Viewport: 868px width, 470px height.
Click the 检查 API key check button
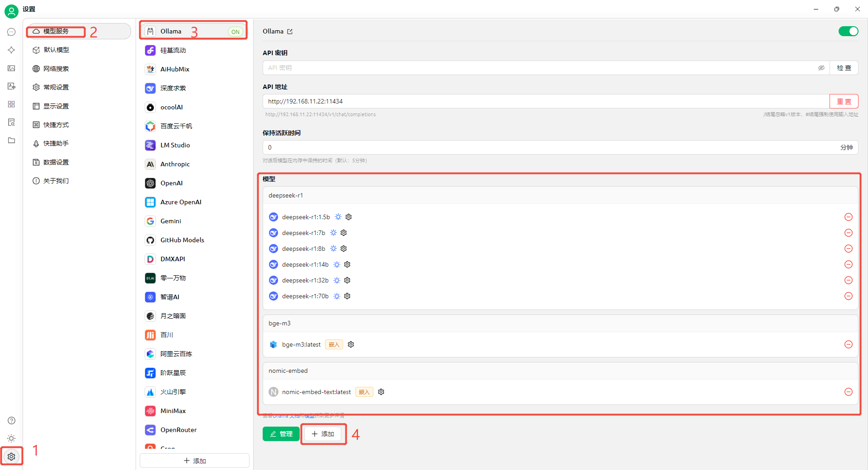(x=844, y=68)
